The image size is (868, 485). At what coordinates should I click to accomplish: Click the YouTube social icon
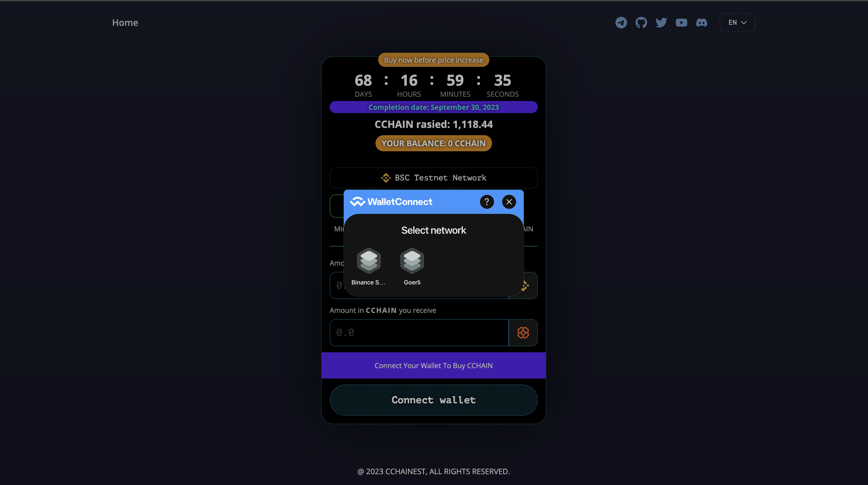tap(681, 23)
